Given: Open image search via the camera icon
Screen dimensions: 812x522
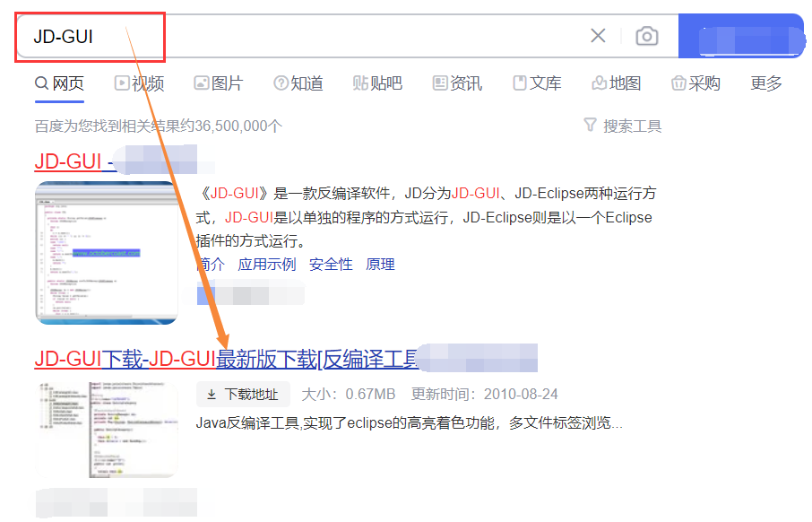Looking at the screenshot, I should click(647, 36).
